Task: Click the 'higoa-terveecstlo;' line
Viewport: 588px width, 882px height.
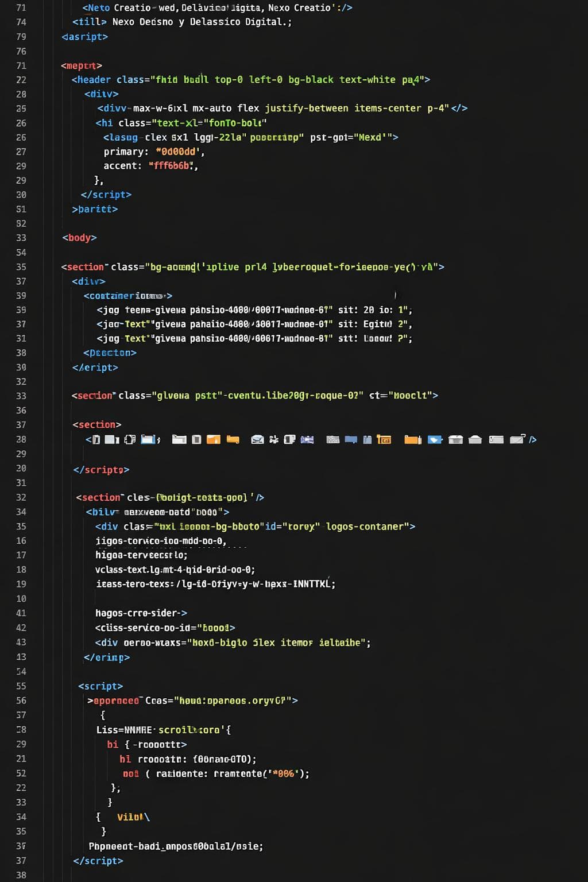Action: [141, 555]
